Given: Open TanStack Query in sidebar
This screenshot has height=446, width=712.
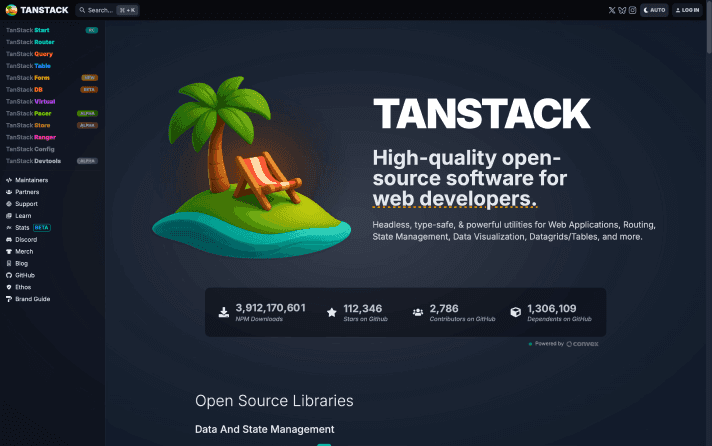Looking at the screenshot, I should (30, 54).
